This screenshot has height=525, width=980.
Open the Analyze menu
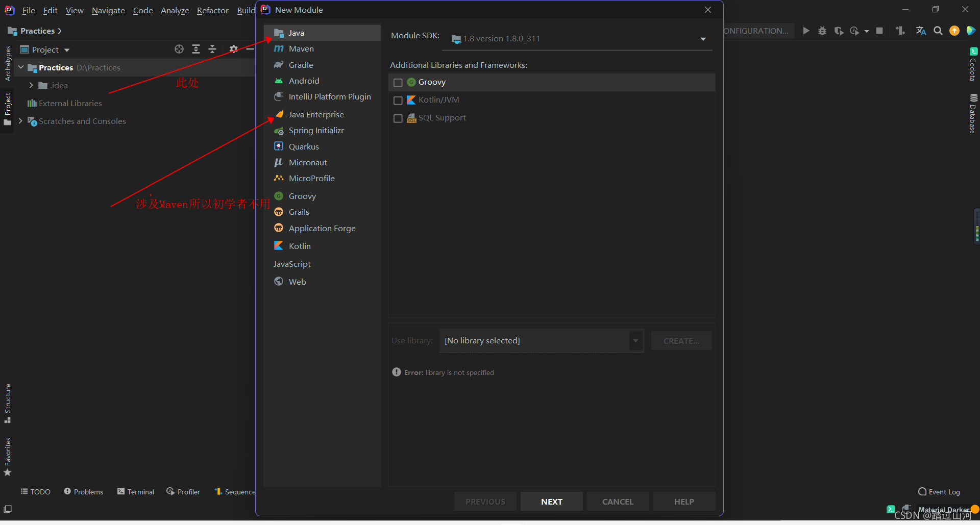[175, 10]
